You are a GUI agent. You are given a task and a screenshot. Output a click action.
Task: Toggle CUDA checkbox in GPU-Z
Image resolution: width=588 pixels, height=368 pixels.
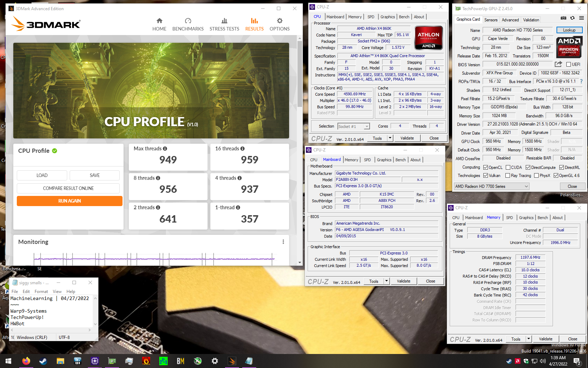(x=508, y=168)
